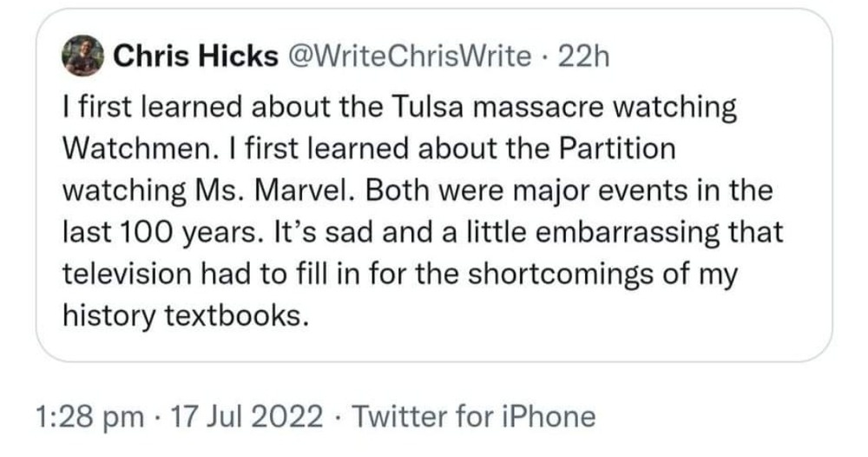Open the "Twitter for iPhone" source link
The height and width of the screenshot is (457, 868).
477,417
